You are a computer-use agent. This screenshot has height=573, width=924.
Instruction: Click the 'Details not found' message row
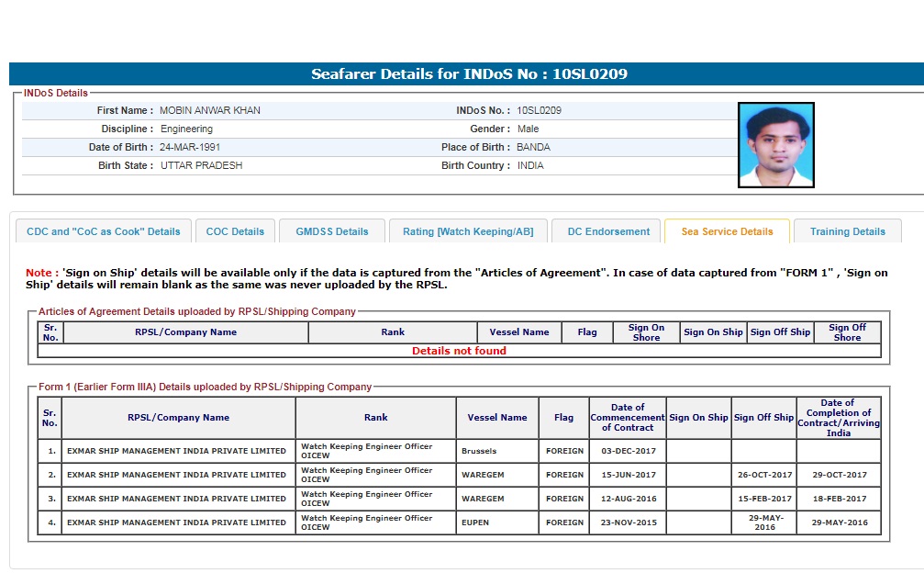[459, 351]
